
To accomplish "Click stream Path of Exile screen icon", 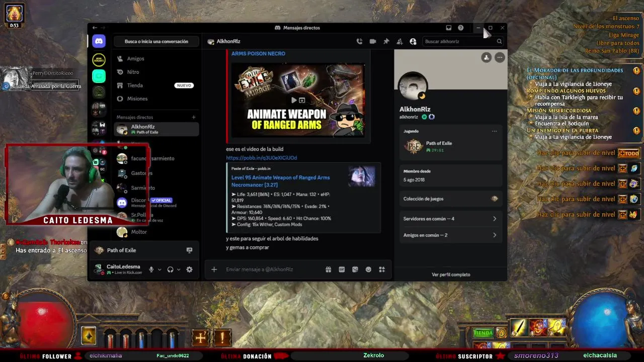I will click(x=189, y=250).
